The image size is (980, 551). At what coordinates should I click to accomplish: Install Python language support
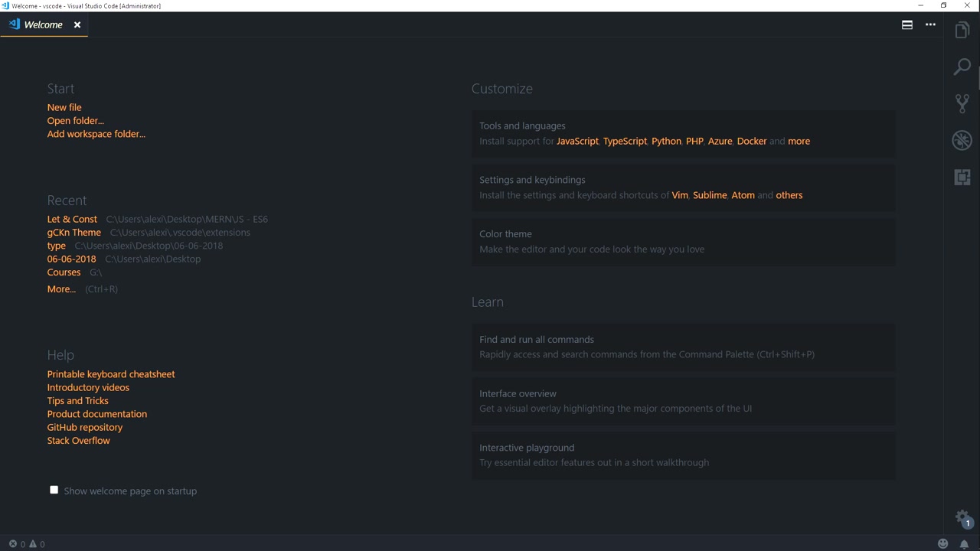pos(666,141)
